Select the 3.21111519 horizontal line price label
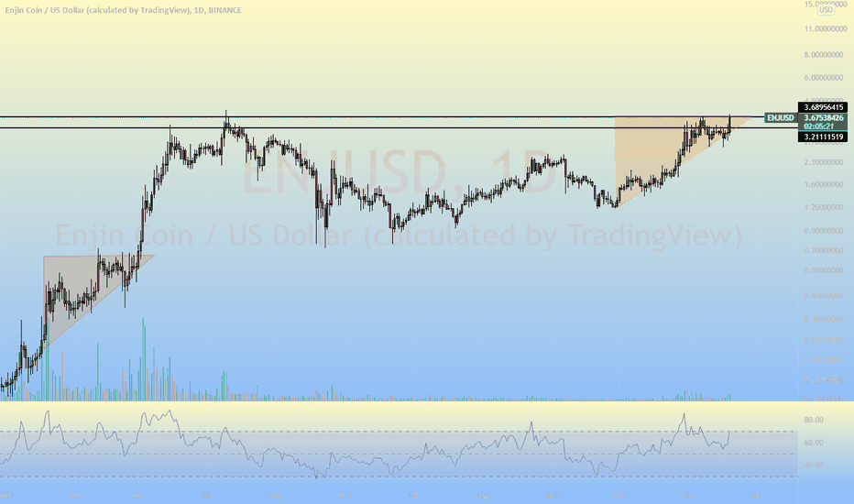854x504 pixels. click(x=823, y=137)
